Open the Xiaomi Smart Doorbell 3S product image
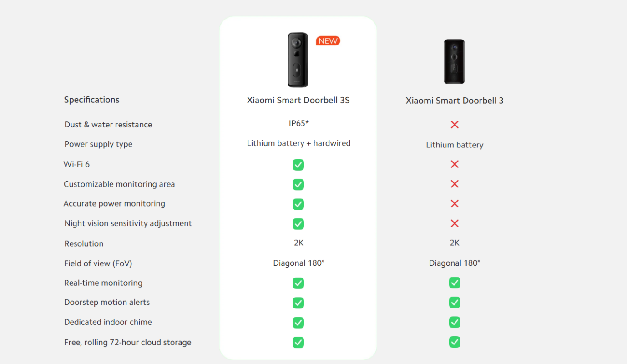The image size is (627, 364). [298, 60]
